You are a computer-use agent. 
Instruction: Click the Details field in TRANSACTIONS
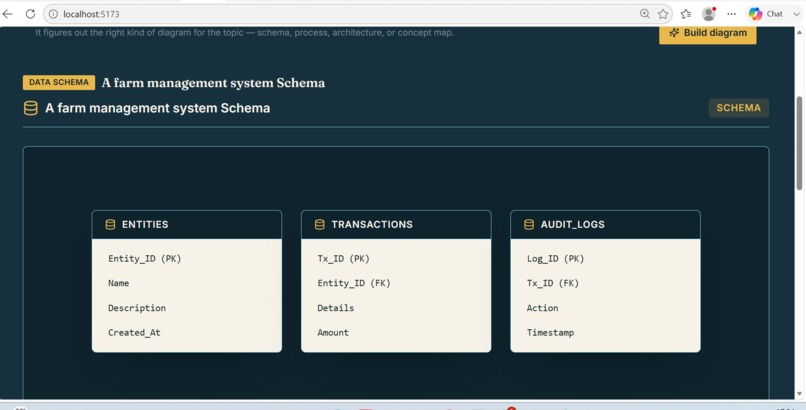click(x=336, y=308)
